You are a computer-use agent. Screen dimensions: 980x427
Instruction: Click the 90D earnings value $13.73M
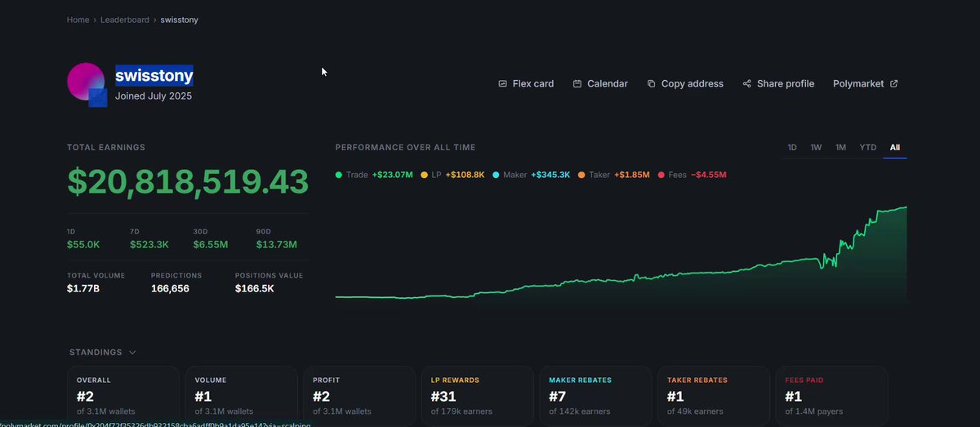coord(277,244)
